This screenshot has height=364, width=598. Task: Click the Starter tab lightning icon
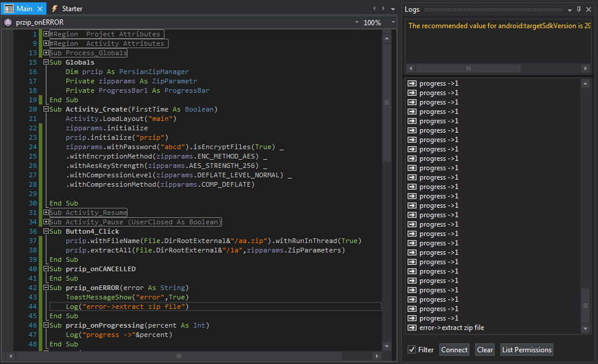coord(55,9)
